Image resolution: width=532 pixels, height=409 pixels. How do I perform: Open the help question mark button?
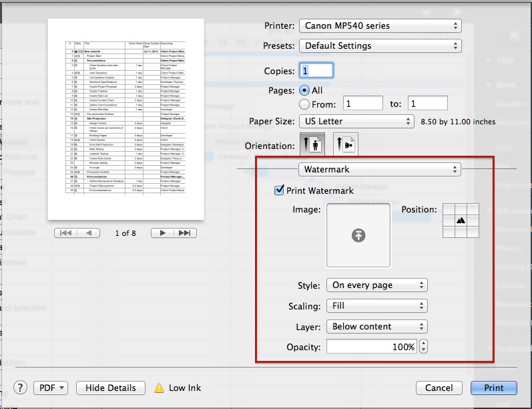coord(21,388)
